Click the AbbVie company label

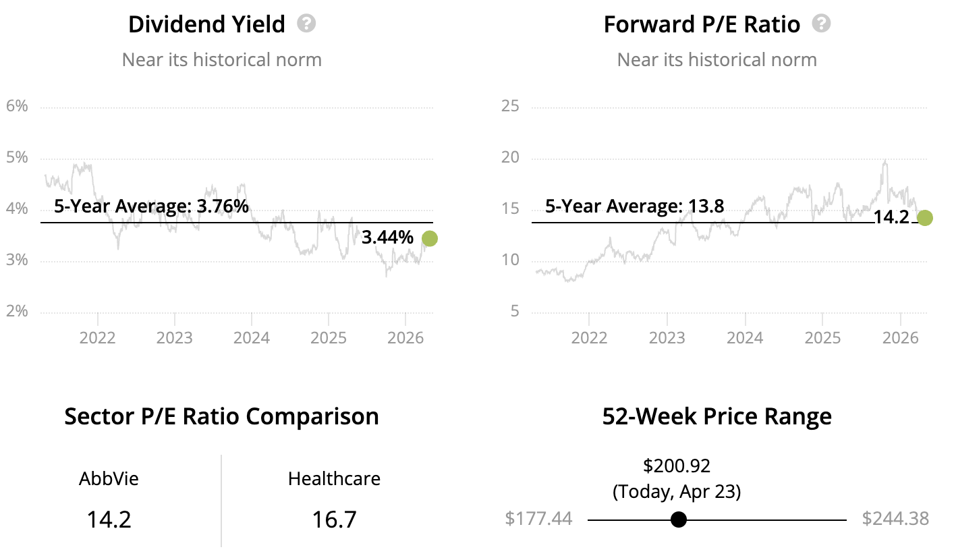(x=109, y=479)
